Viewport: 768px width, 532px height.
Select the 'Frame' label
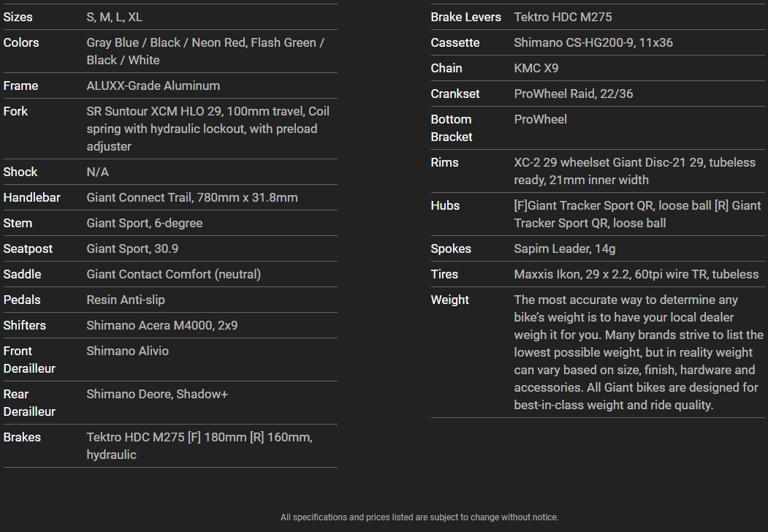click(20, 85)
